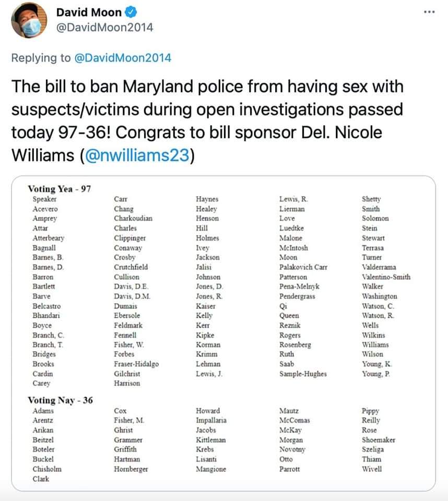Click "Sample-Hughes" in the Yea list
The height and width of the screenshot is (501, 448).
pos(303,374)
